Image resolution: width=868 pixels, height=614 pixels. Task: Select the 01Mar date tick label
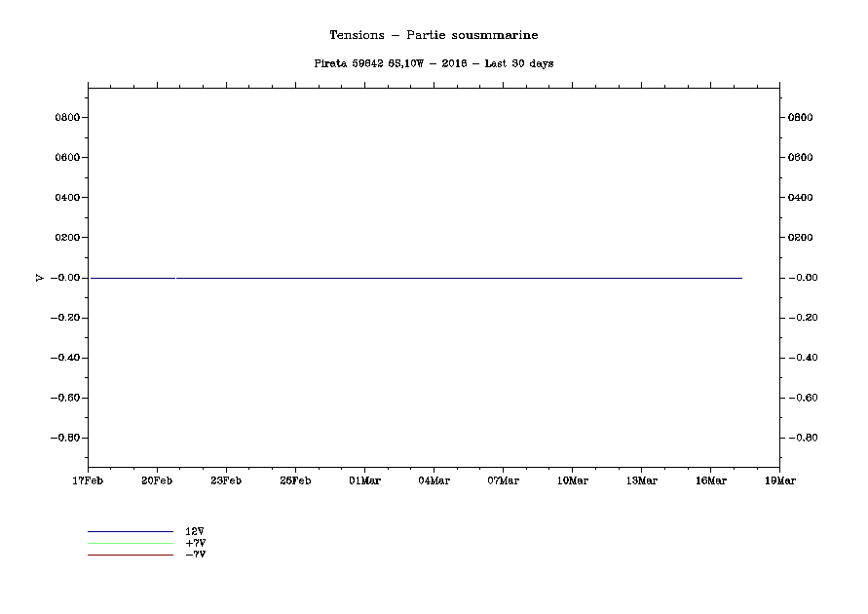coord(364,480)
